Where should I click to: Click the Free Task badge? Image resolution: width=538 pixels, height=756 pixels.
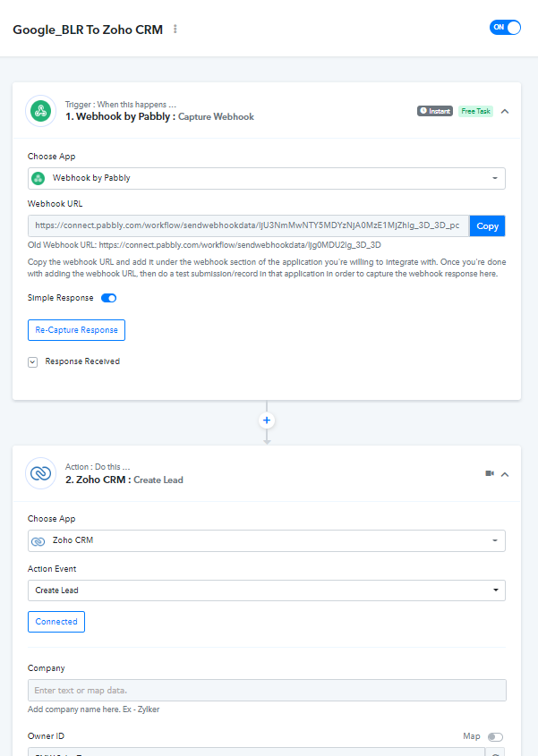click(475, 111)
